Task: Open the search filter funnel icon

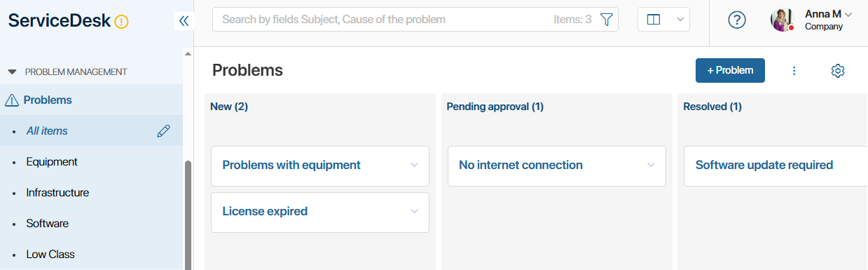Action: pos(607,20)
